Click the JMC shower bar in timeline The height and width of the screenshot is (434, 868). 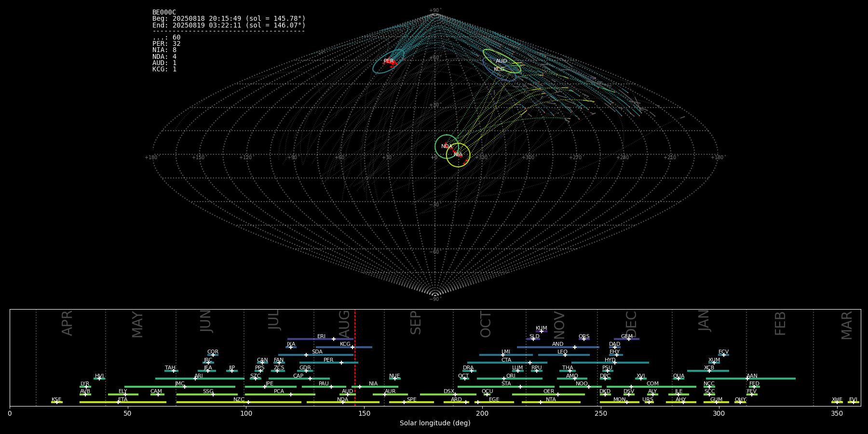tap(180, 386)
